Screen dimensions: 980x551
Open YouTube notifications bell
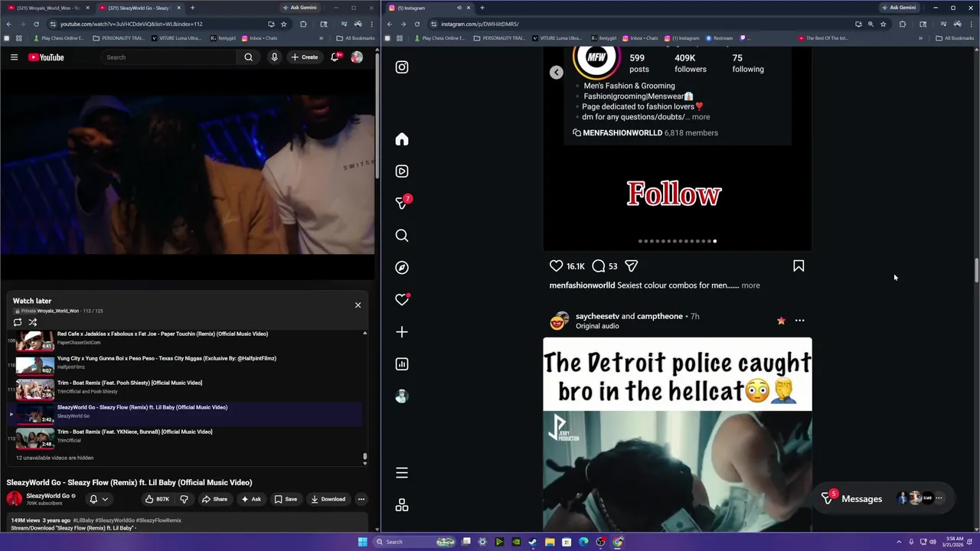pos(335,57)
